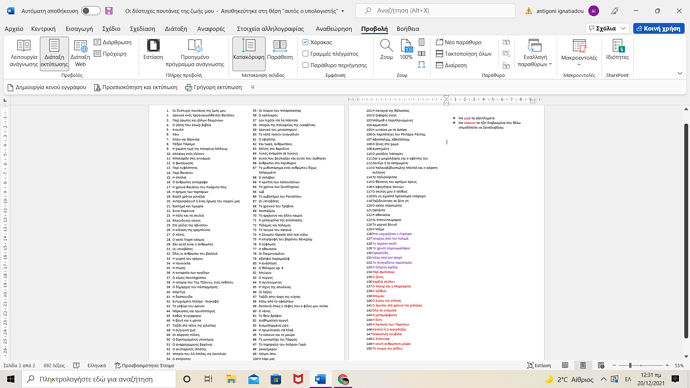The height and width of the screenshot is (388, 690).
Task: Open the Review (Αναθεώρηση) tab
Action: tap(334, 29)
